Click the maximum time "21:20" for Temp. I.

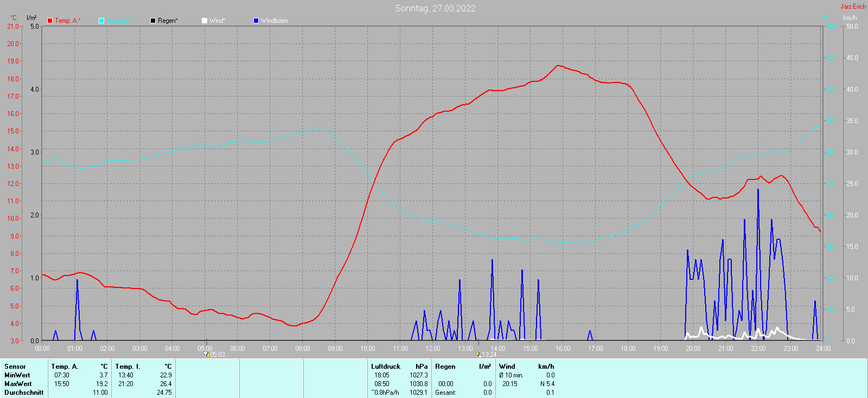point(126,384)
